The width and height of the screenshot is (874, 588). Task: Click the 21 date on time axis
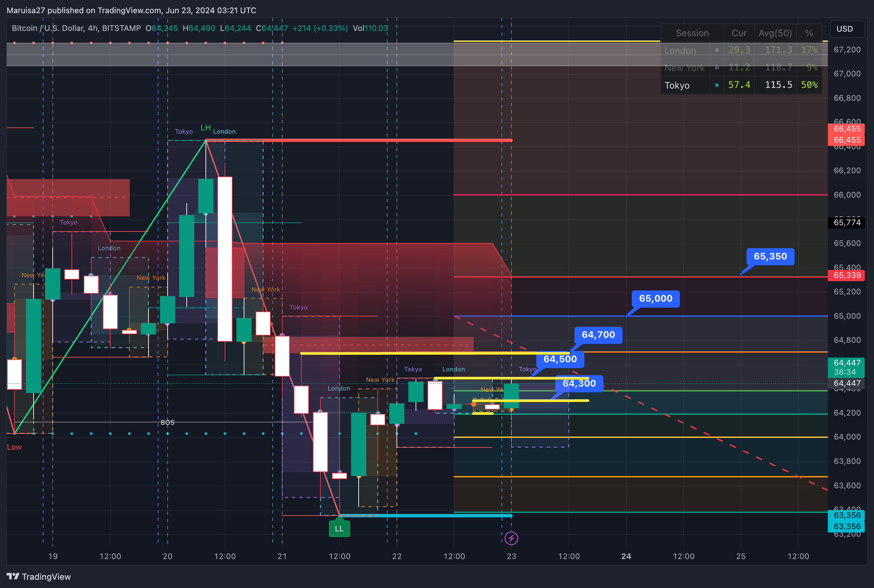click(282, 556)
